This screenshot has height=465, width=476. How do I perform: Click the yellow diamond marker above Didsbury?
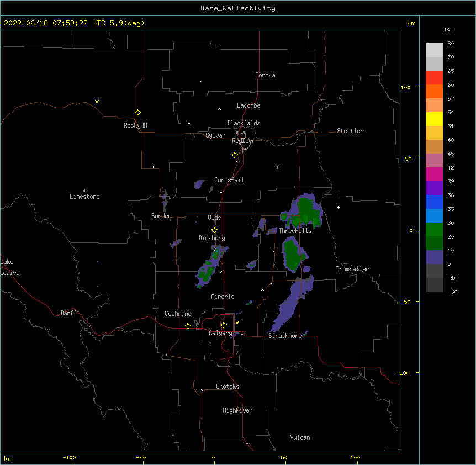tap(214, 230)
